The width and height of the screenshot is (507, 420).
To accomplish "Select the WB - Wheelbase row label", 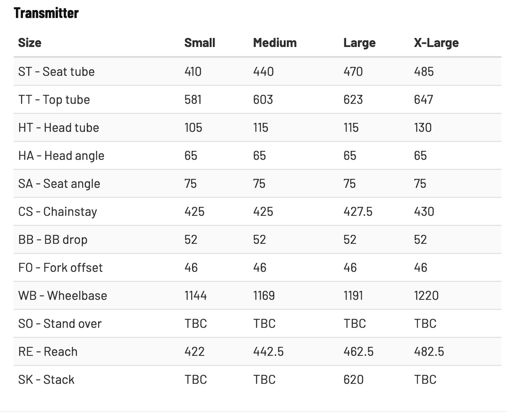I will pyautogui.click(x=63, y=296).
